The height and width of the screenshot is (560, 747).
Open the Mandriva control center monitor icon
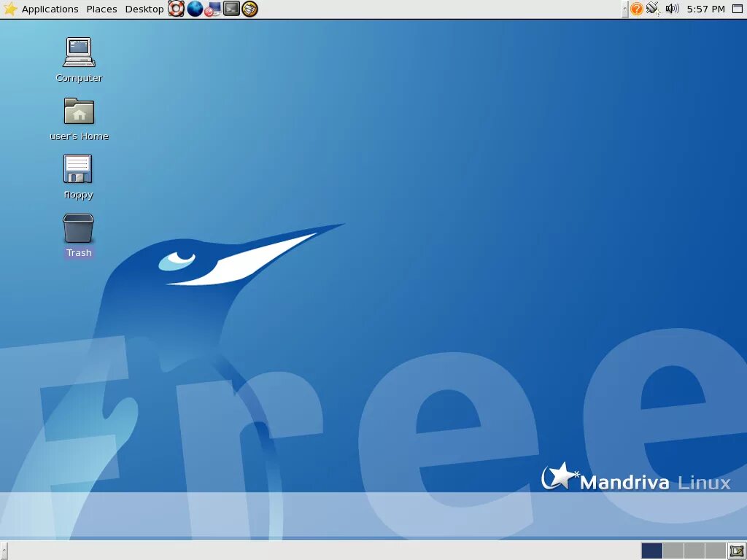coord(213,9)
